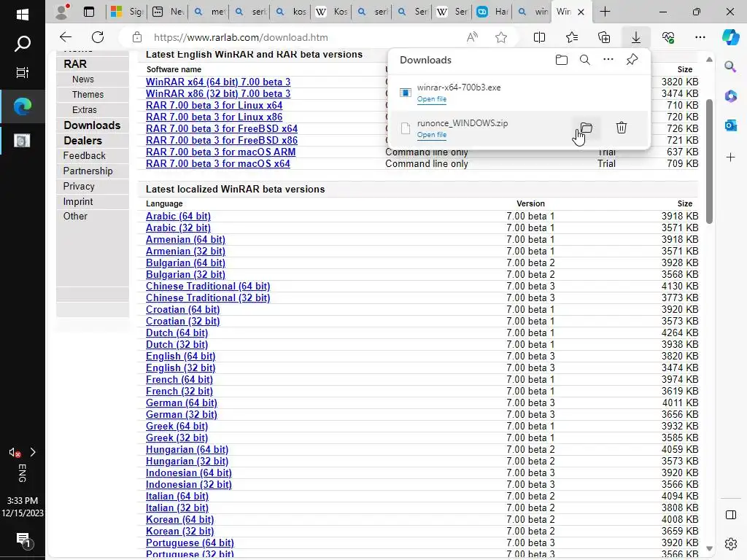Download WinRAR x64 (64 bit) 7.00 beta 3
The image size is (747, 560).
pos(218,82)
